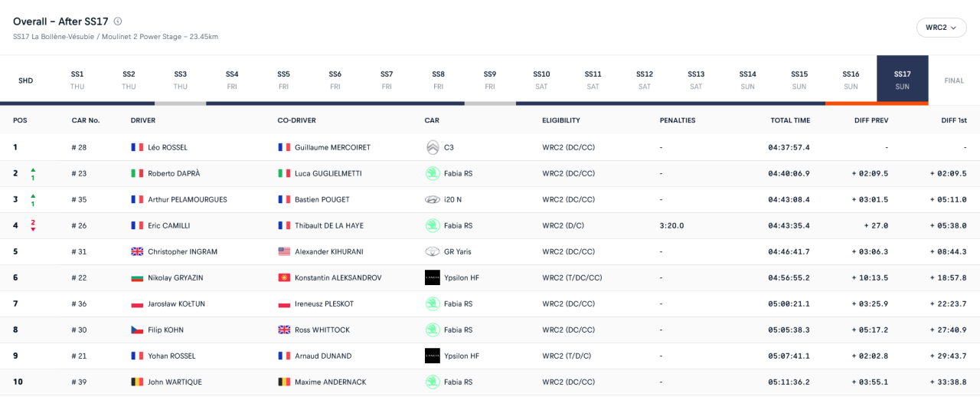Click the TOTAL TIME column header
Screen dimensions: 980x397
tap(790, 120)
